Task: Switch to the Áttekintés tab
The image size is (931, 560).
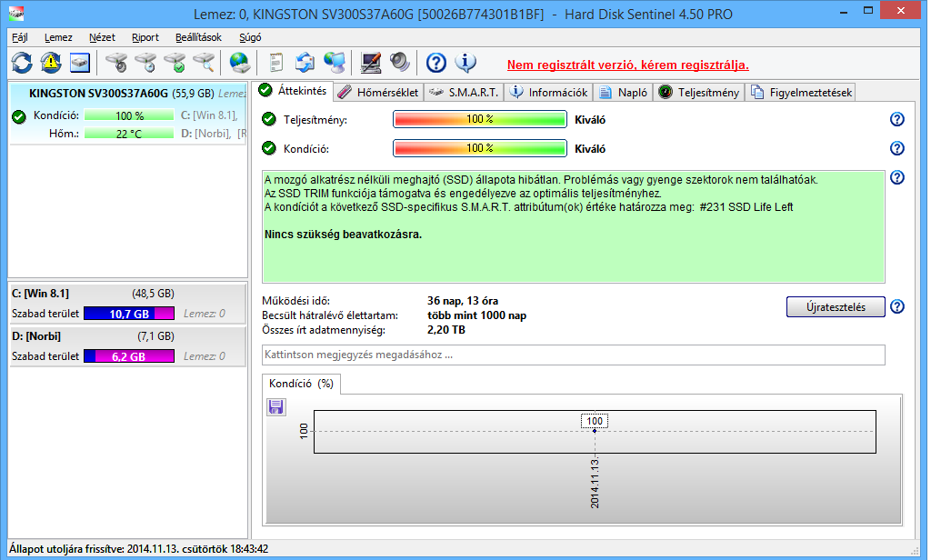Action: coord(294,91)
